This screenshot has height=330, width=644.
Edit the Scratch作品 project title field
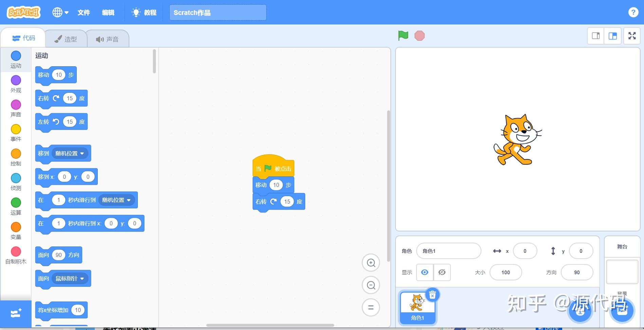pyautogui.click(x=218, y=13)
